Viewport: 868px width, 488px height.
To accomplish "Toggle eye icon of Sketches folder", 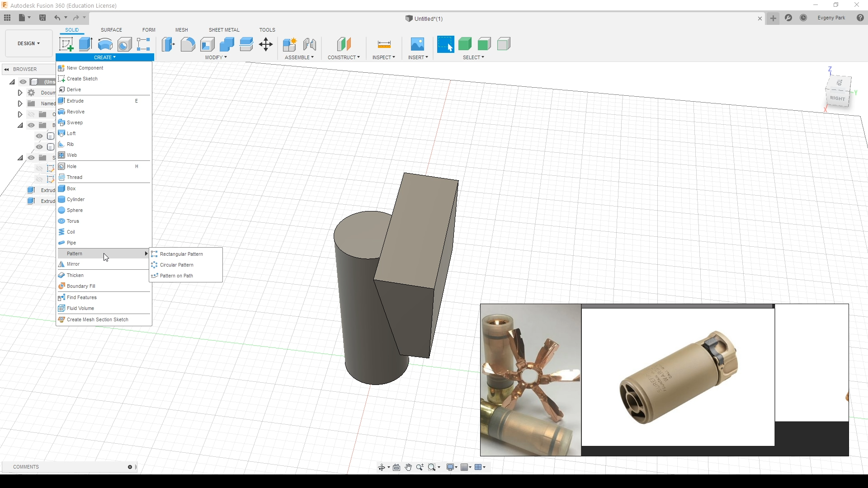I will [31, 158].
